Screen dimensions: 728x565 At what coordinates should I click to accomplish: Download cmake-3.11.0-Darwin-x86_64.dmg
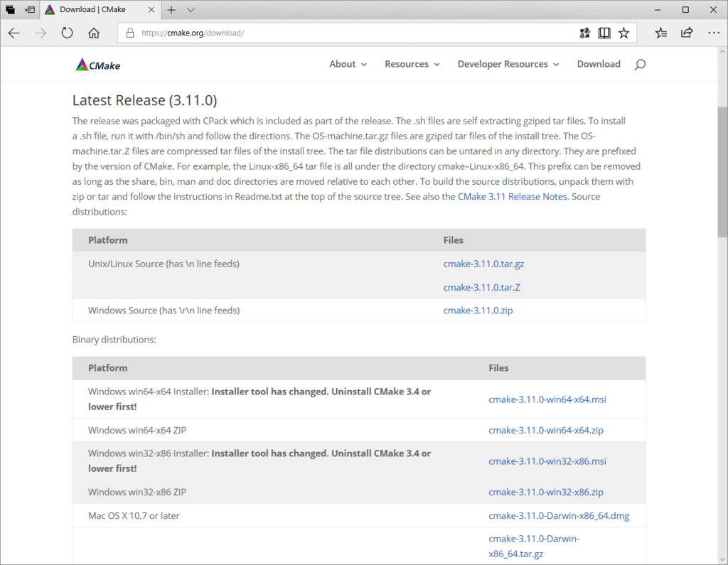click(x=559, y=516)
